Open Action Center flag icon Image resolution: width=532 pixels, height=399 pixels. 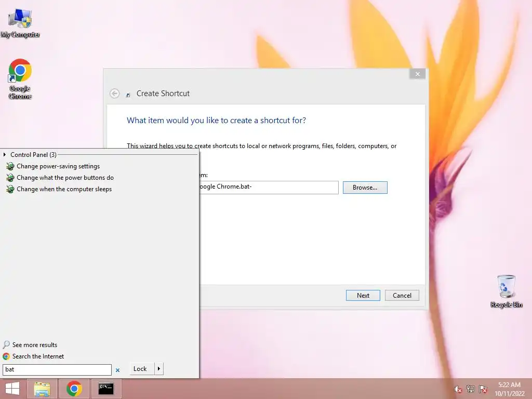[x=483, y=389]
